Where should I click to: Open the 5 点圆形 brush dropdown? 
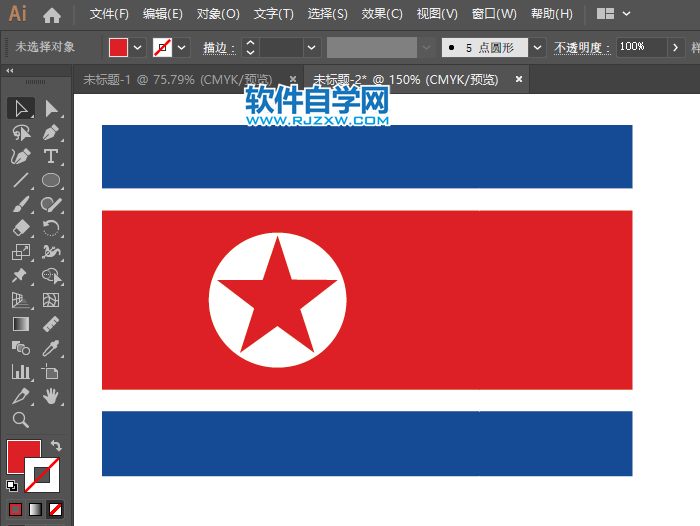tap(538, 47)
